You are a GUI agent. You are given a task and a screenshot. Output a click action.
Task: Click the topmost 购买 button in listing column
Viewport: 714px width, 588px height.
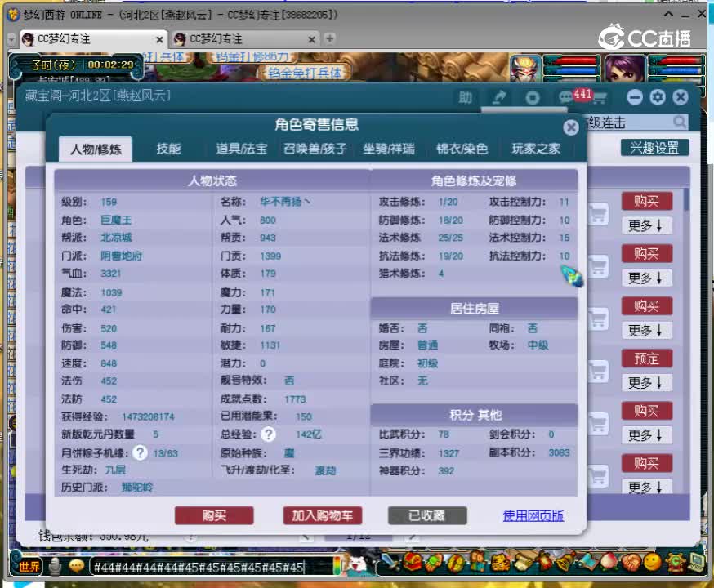[x=647, y=201]
